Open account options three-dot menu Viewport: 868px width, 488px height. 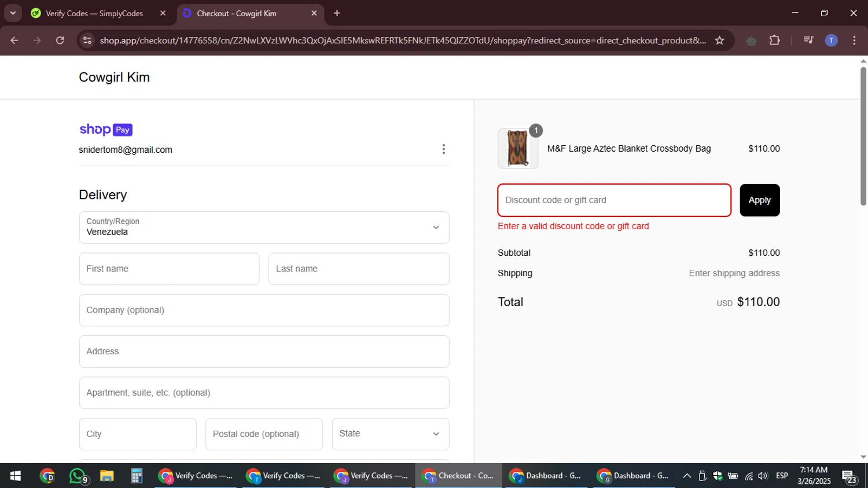point(443,149)
